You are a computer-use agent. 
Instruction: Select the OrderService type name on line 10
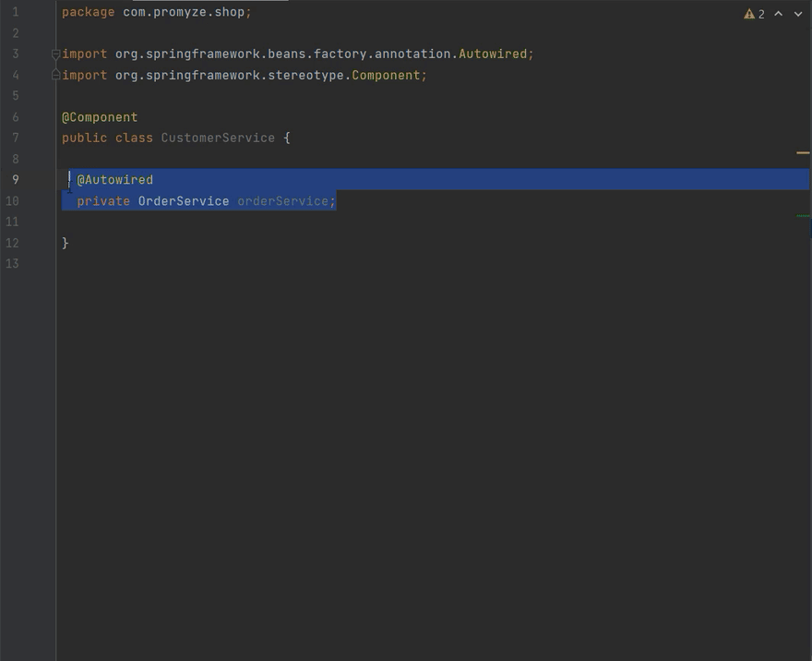click(182, 200)
